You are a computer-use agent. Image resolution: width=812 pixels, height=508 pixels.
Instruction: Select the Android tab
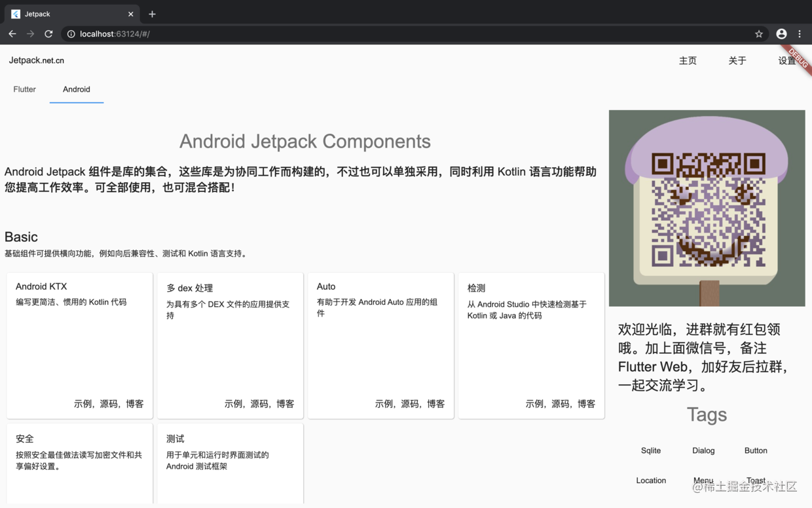point(77,90)
